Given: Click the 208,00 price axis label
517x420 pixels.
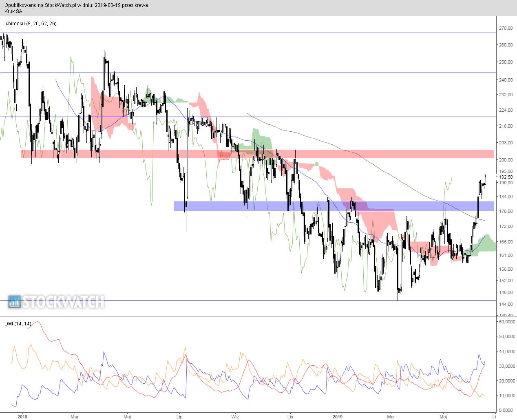Looking at the screenshot, I should (506, 143).
